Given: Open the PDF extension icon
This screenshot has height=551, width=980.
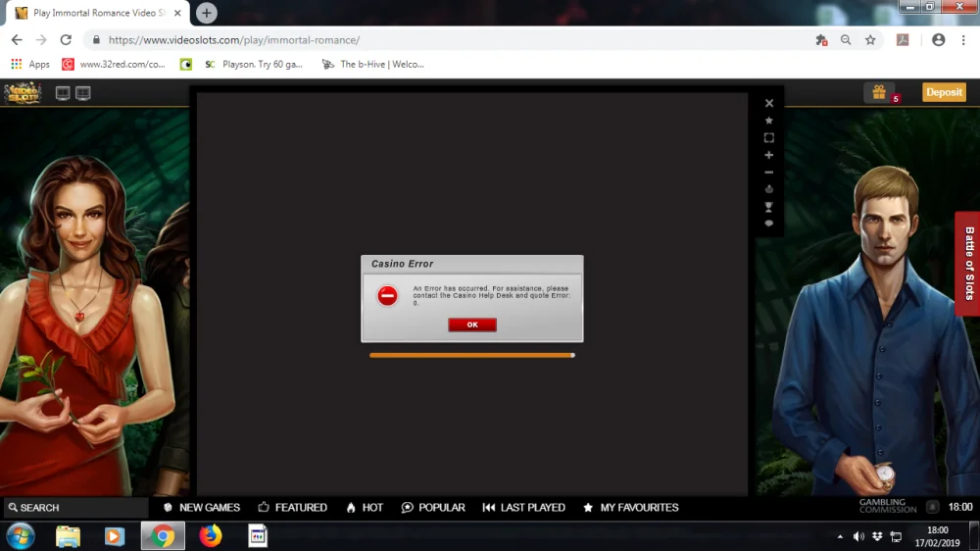Looking at the screenshot, I should (x=903, y=40).
